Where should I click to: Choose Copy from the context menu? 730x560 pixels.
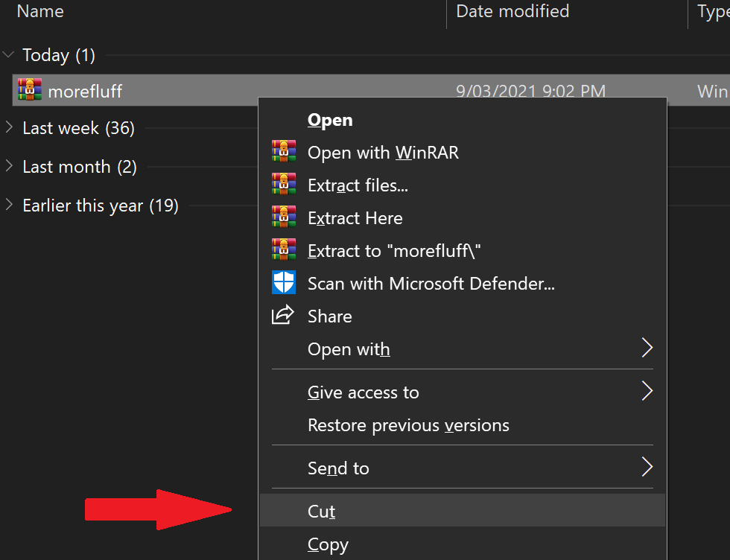[x=328, y=545]
